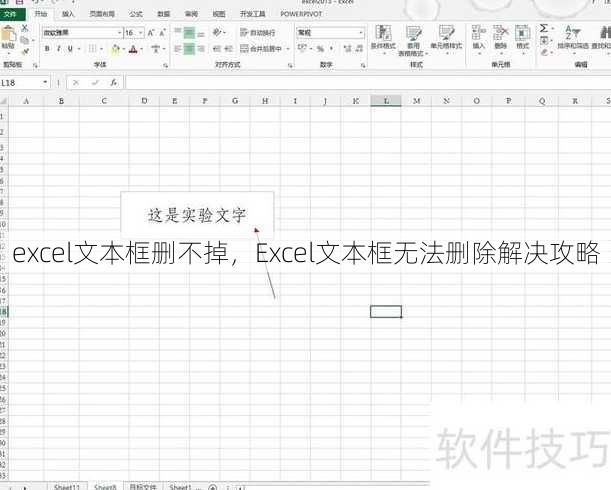Switch to Data (数据) tab

164,14
